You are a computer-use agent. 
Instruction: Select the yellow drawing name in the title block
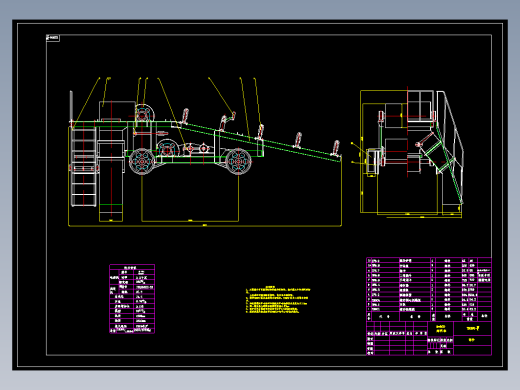(441, 329)
